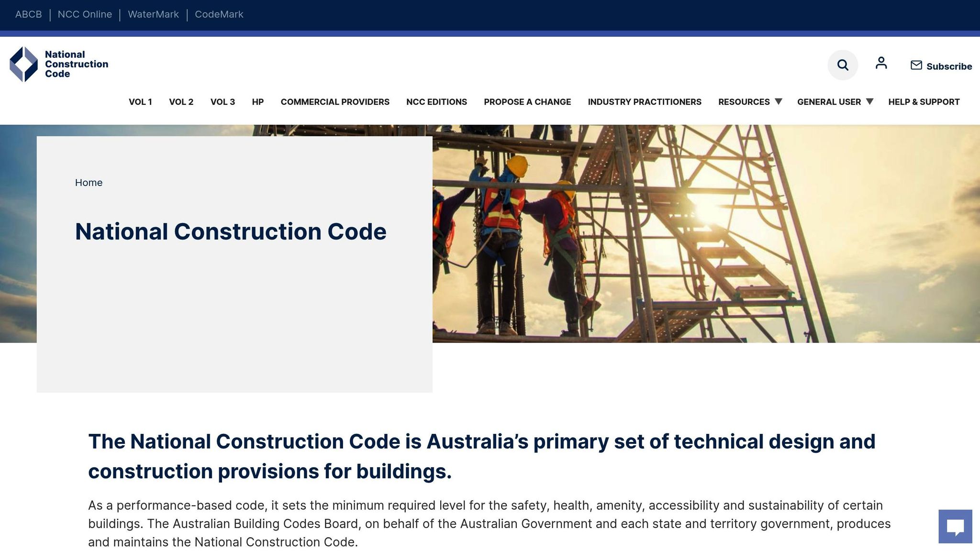This screenshot has width=980, height=551.
Task: Click the General User menu label
Action: click(x=829, y=102)
